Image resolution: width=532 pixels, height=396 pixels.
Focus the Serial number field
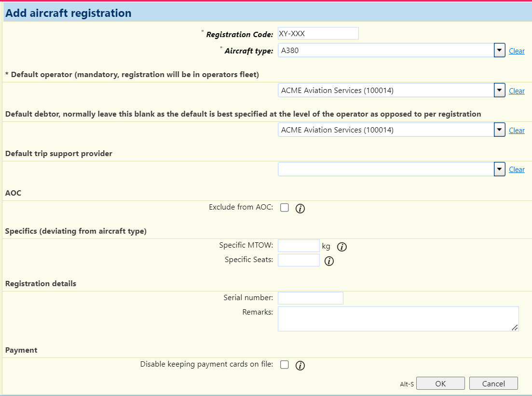coord(311,298)
